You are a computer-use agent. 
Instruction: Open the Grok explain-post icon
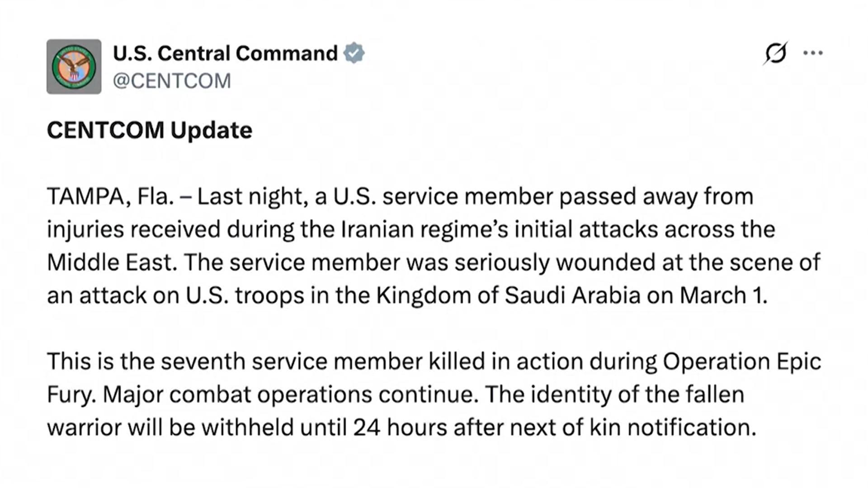776,53
